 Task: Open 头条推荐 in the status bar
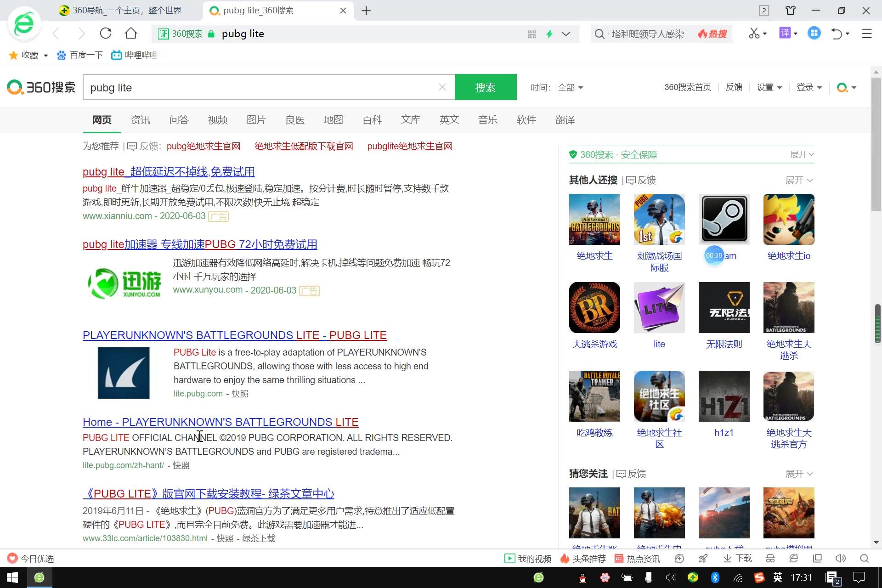[x=583, y=559]
